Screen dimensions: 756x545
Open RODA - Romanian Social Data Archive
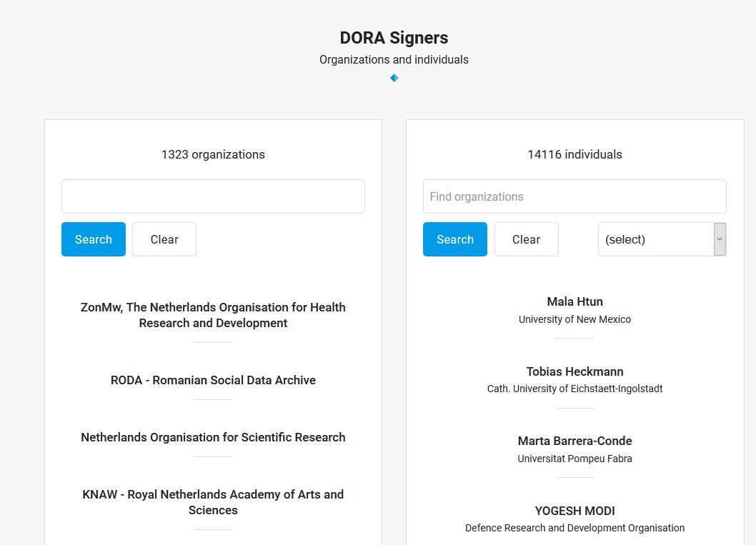[213, 380]
